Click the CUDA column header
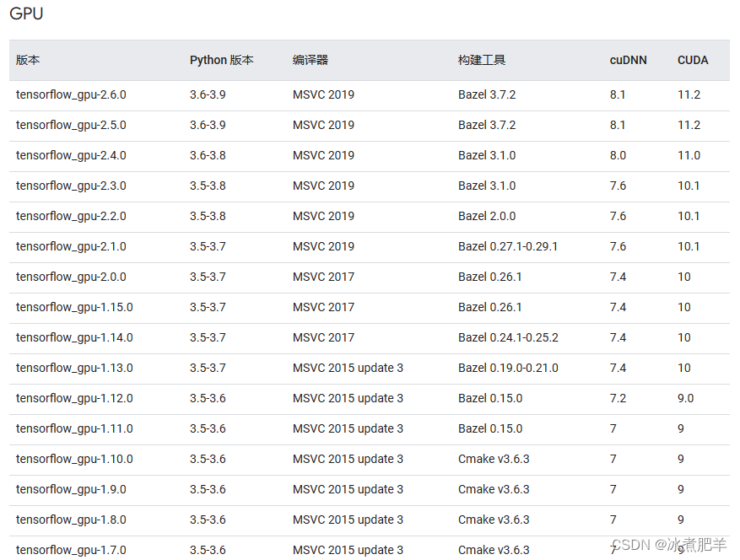740x560 pixels. (x=693, y=60)
